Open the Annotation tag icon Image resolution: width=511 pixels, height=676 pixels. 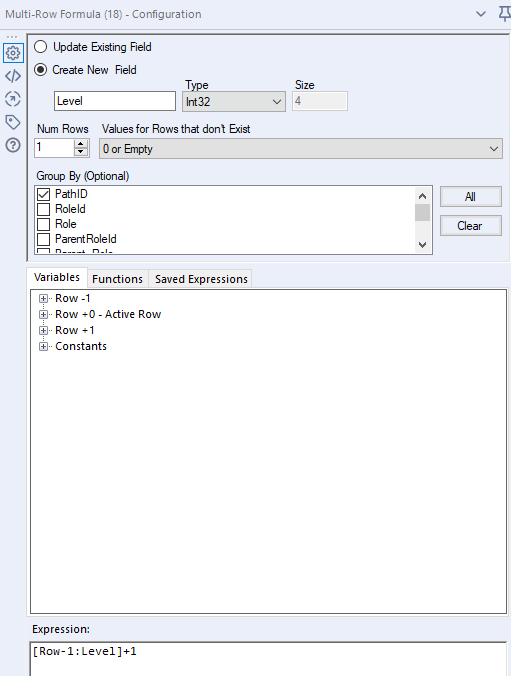coord(13,122)
